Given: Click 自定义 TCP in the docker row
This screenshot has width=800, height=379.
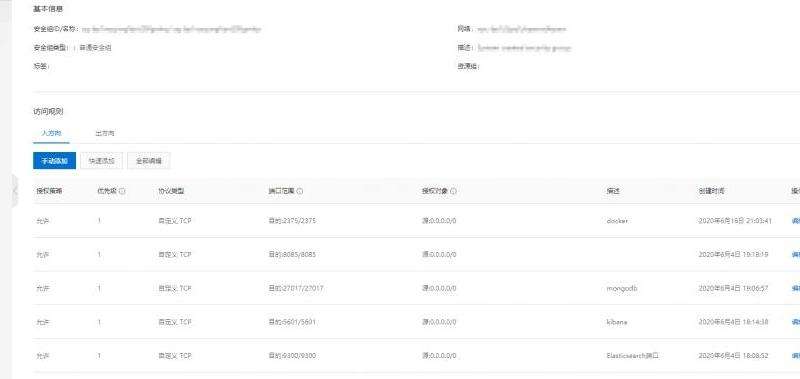Looking at the screenshot, I should pos(174,221).
